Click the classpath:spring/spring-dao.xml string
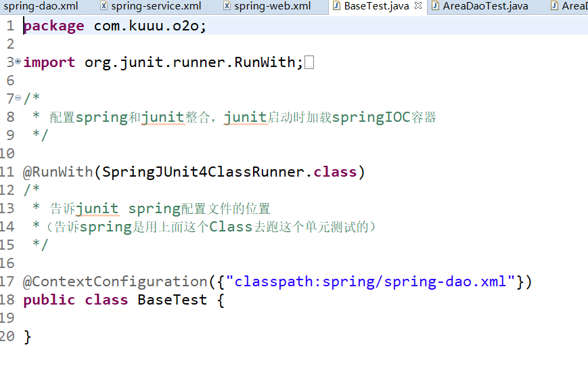This screenshot has height=379, width=588. [x=371, y=282]
